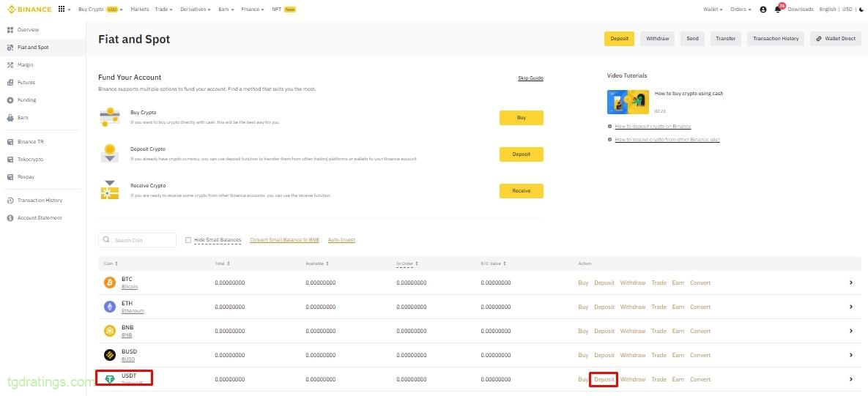Open Wallet Direct button

[x=836, y=39]
